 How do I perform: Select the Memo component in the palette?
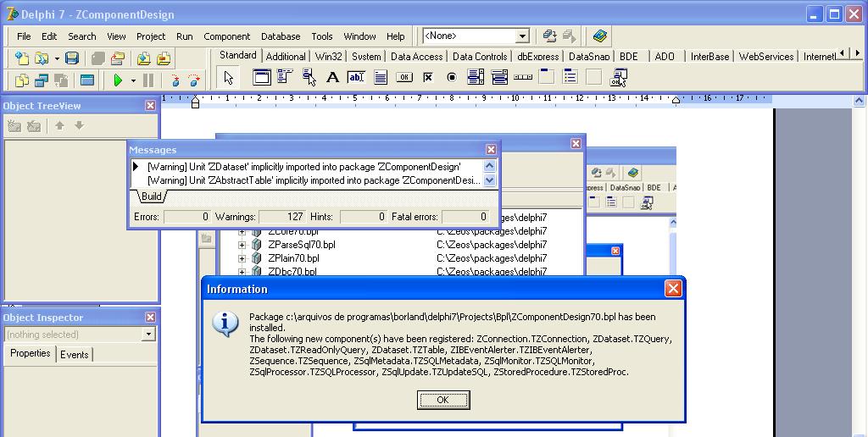(x=381, y=78)
